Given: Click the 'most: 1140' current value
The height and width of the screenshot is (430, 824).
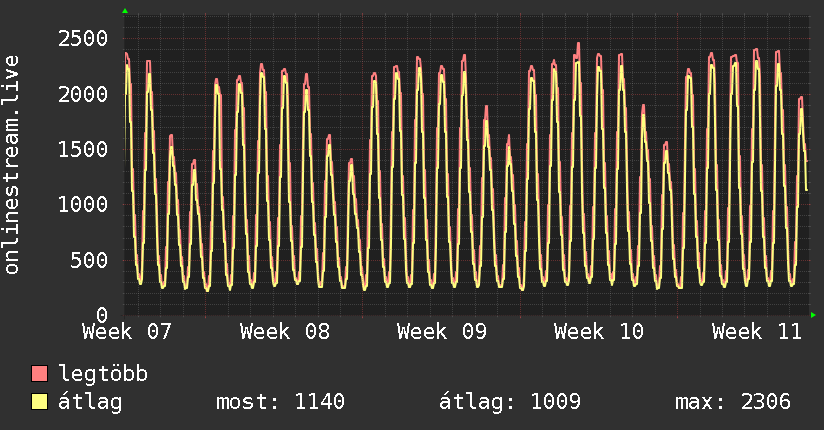Looking at the screenshot, I should click(280, 402).
